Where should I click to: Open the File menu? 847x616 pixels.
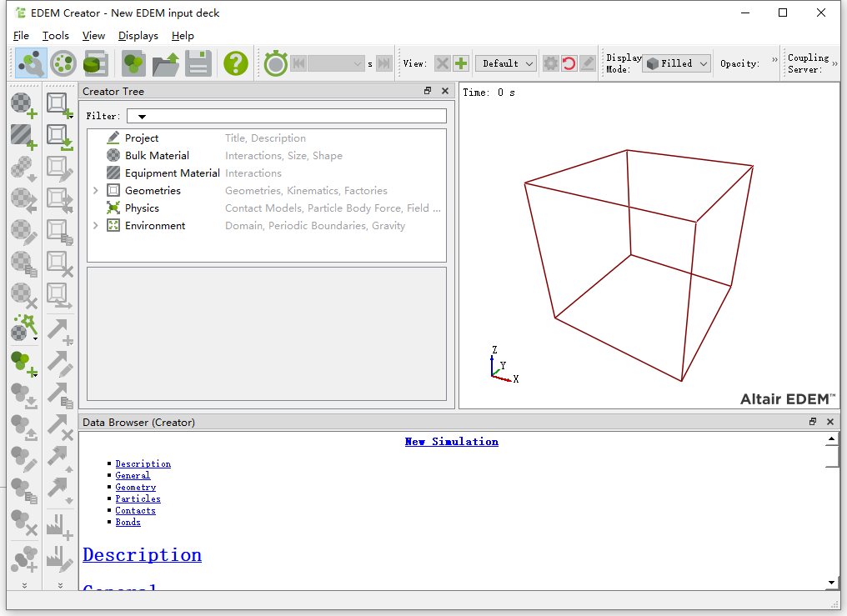click(21, 36)
